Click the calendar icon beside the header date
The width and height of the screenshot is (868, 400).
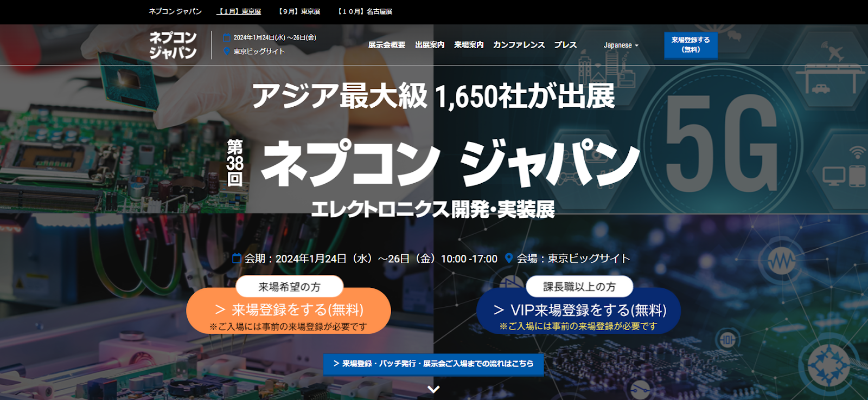click(227, 38)
